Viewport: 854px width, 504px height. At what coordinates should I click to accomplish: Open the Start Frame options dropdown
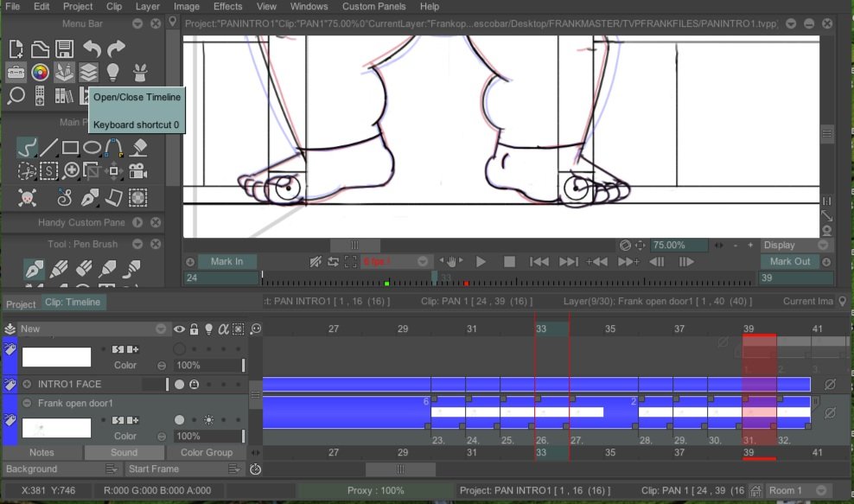(x=234, y=469)
